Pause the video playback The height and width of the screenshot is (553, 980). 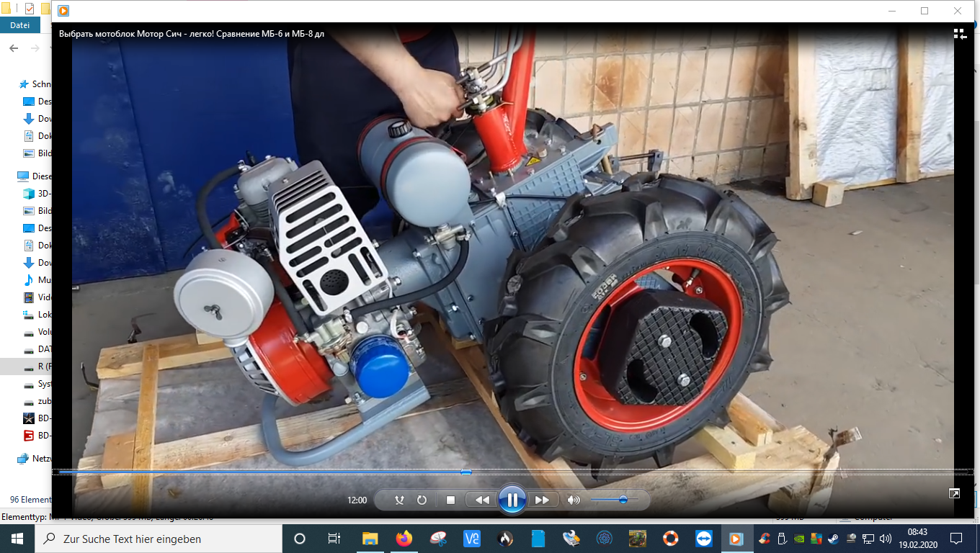tap(512, 500)
